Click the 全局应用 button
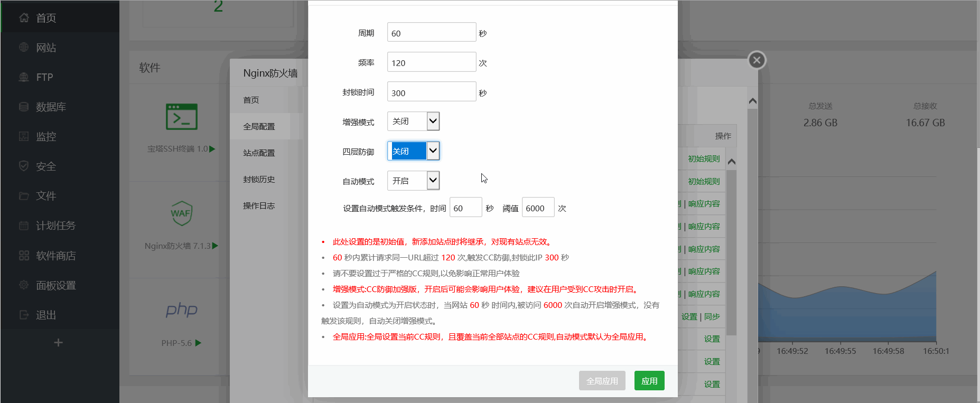 pos(602,381)
